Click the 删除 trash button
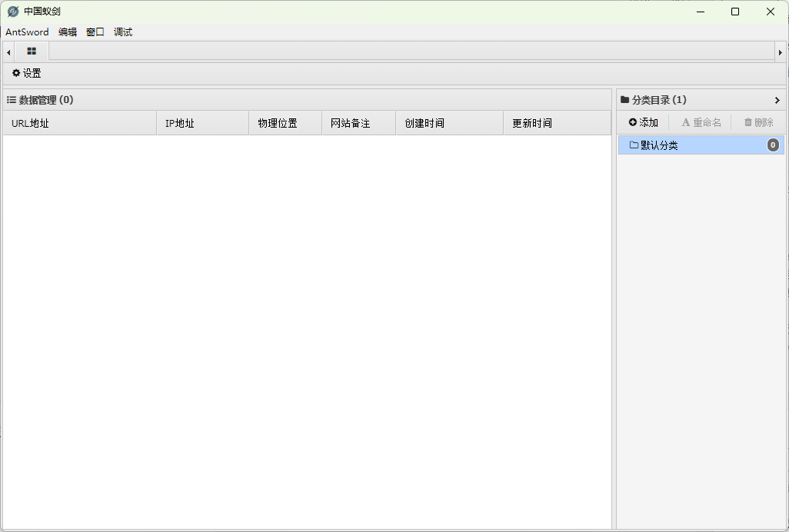Screen dimensions: 789x532 coord(758,122)
